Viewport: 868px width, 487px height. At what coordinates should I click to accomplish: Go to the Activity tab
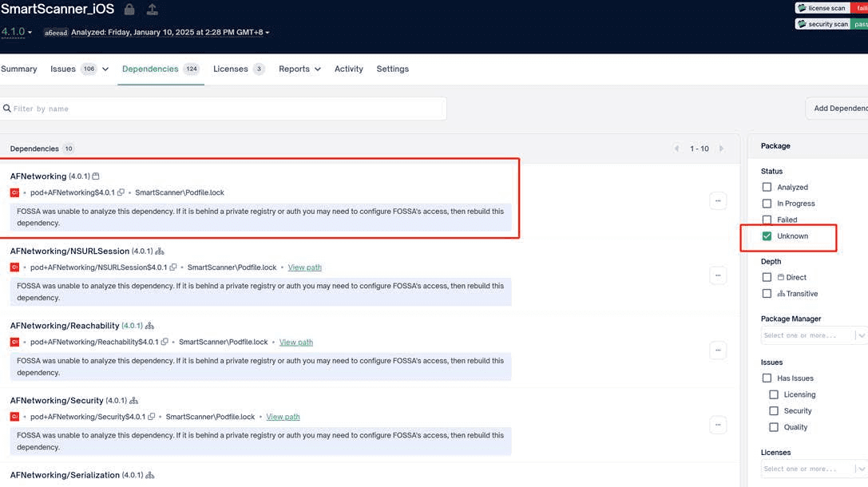pos(349,69)
